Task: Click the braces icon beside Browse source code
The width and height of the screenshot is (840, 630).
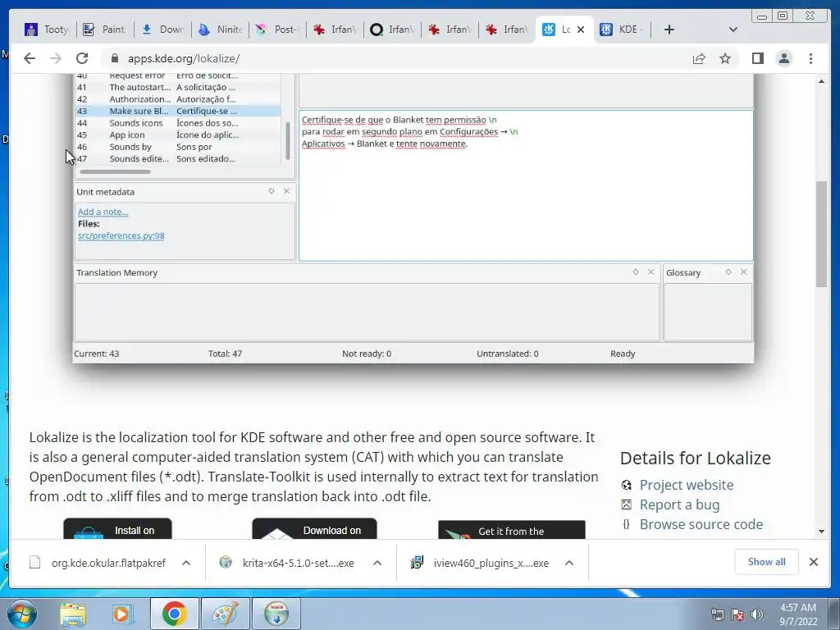Action: (x=626, y=524)
